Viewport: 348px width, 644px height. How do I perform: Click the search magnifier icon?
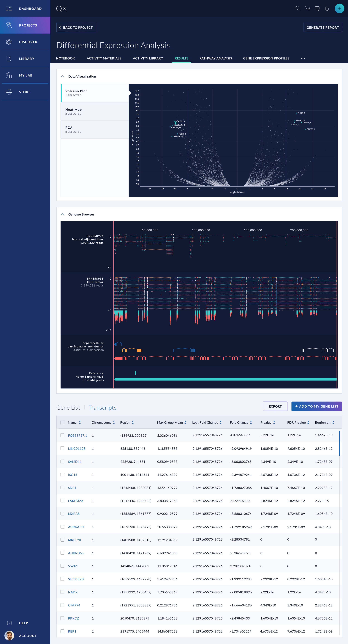click(297, 8)
